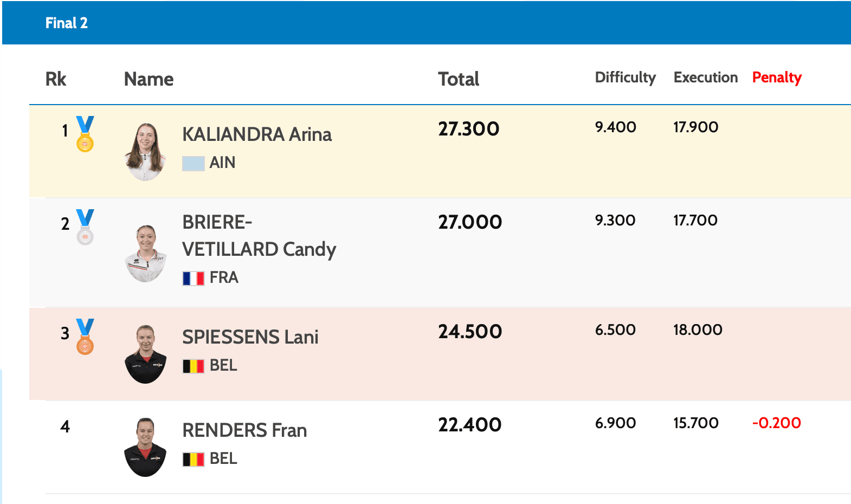Click the Difficulty column header
851x504 pixels.
tap(625, 77)
